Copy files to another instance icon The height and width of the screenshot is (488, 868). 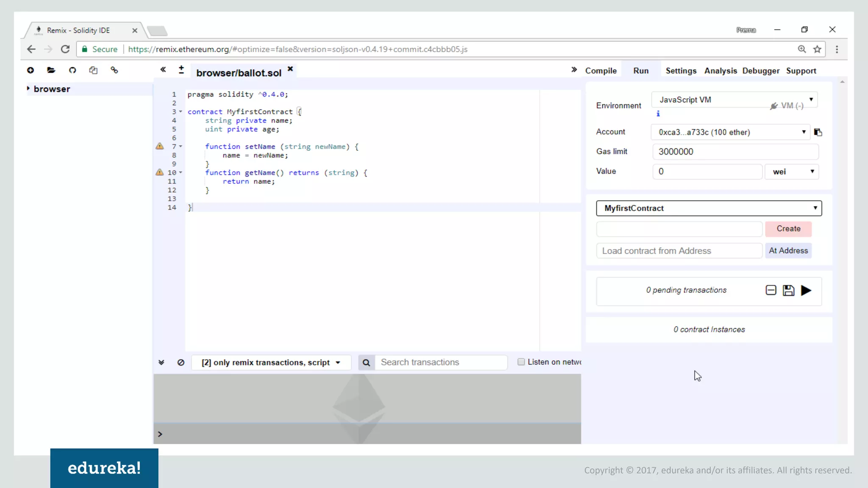[93, 70]
